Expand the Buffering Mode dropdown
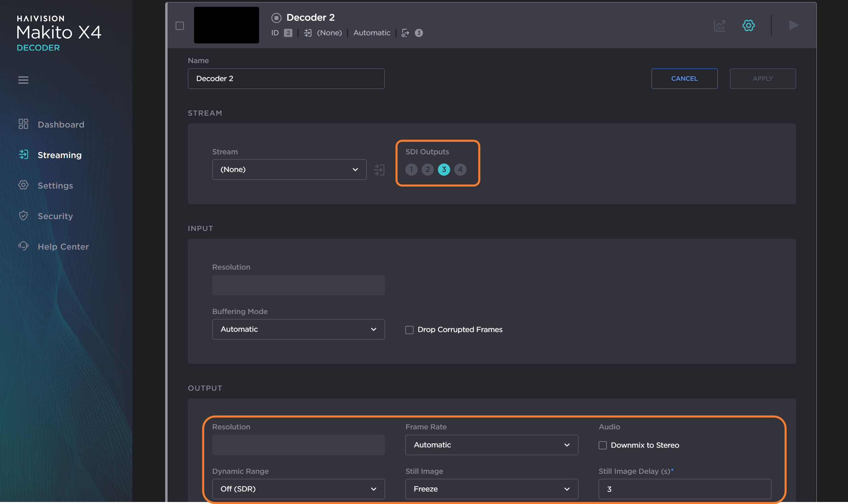 click(298, 329)
